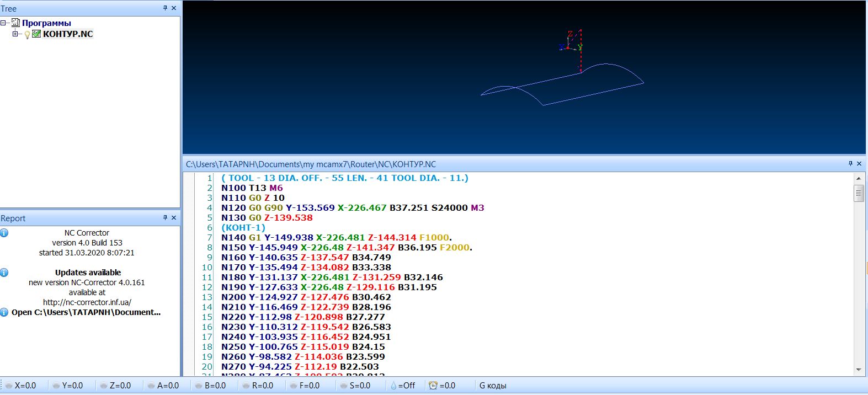Screen dimensions: 868x395
Task: Click line 1 TOOL comment in code
Action: 345,178
